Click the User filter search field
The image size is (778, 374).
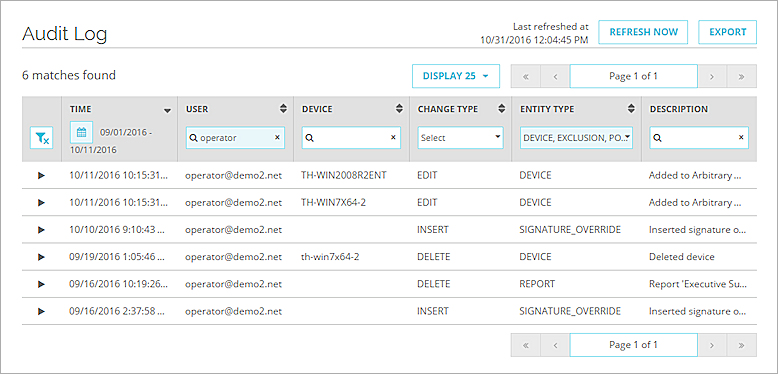(236, 138)
